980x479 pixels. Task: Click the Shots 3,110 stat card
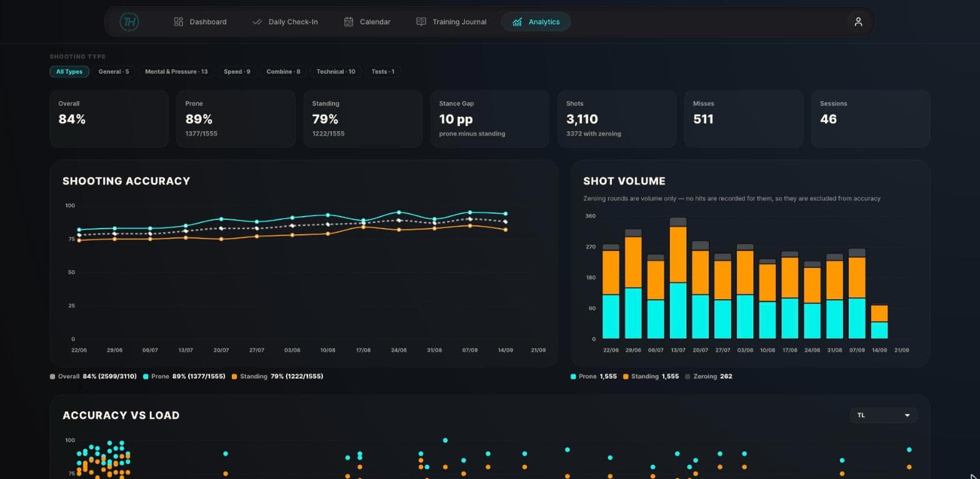tap(616, 119)
